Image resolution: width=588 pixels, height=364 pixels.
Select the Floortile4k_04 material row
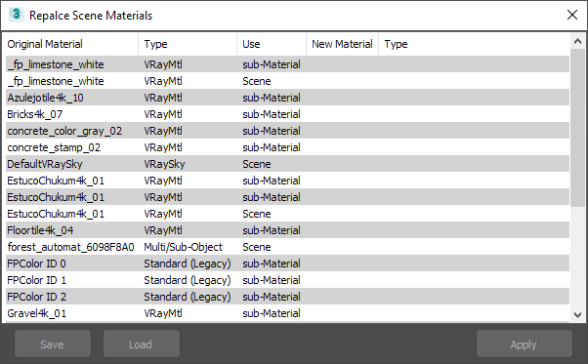click(x=287, y=230)
